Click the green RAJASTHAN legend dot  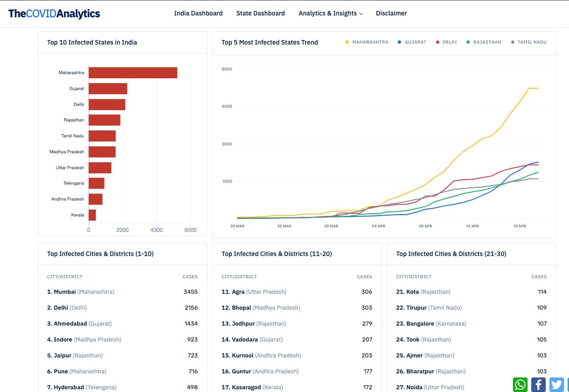click(468, 42)
